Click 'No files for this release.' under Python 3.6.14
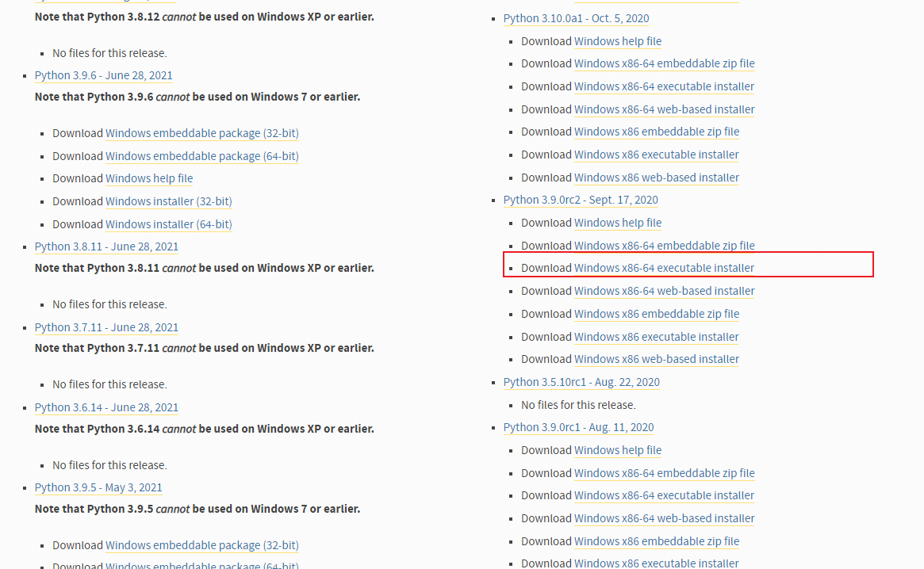This screenshot has width=924, height=569. (109, 465)
